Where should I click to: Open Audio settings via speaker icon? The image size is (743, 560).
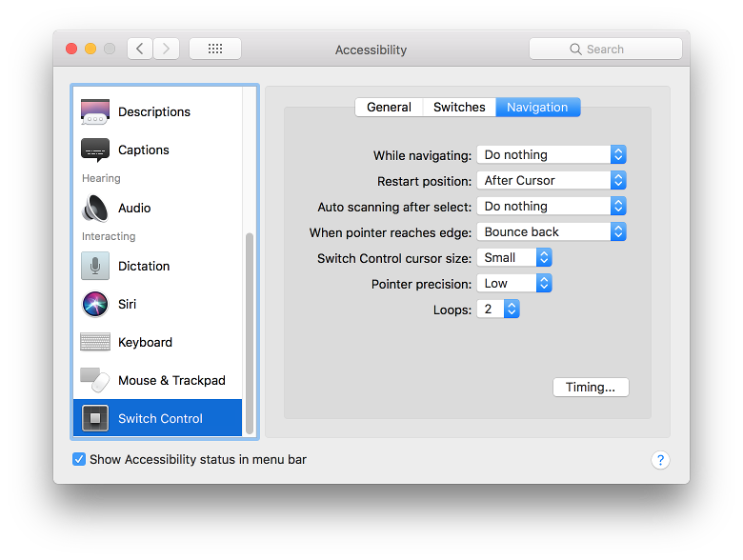click(95, 208)
